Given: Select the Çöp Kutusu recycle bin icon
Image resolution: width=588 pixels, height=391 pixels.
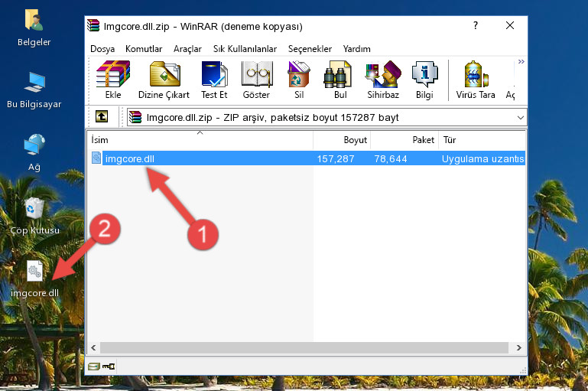Looking at the screenshot, I should [x=34, y=216].
